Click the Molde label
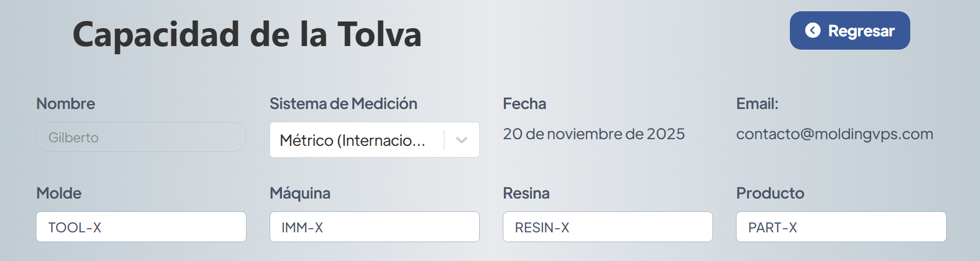 (x=59, y=193)
